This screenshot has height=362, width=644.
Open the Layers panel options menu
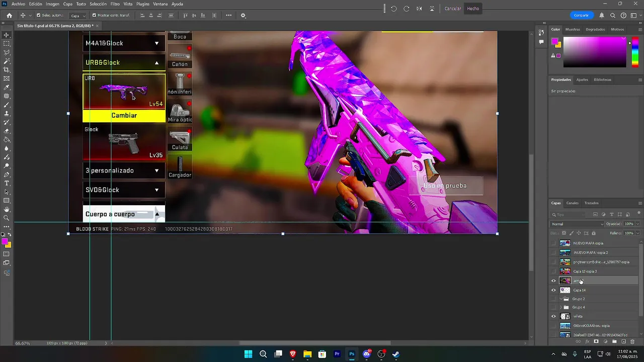(640, 203)
